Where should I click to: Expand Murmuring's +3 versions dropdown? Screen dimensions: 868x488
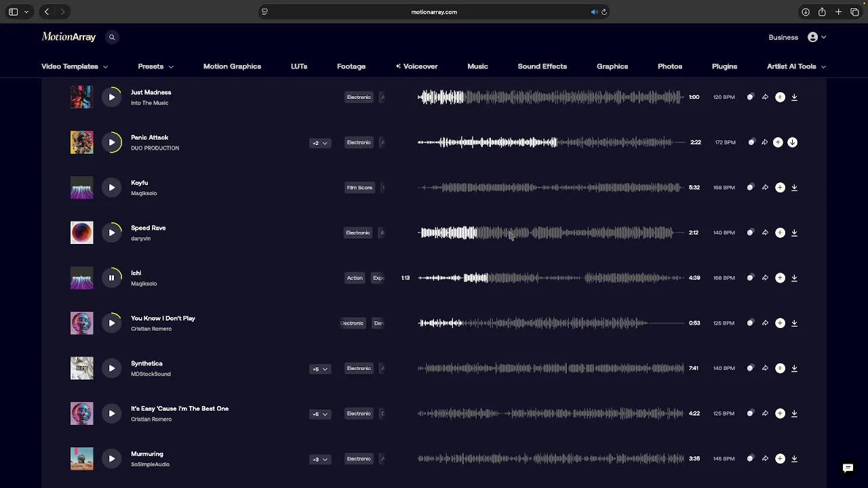click(320, 460)
